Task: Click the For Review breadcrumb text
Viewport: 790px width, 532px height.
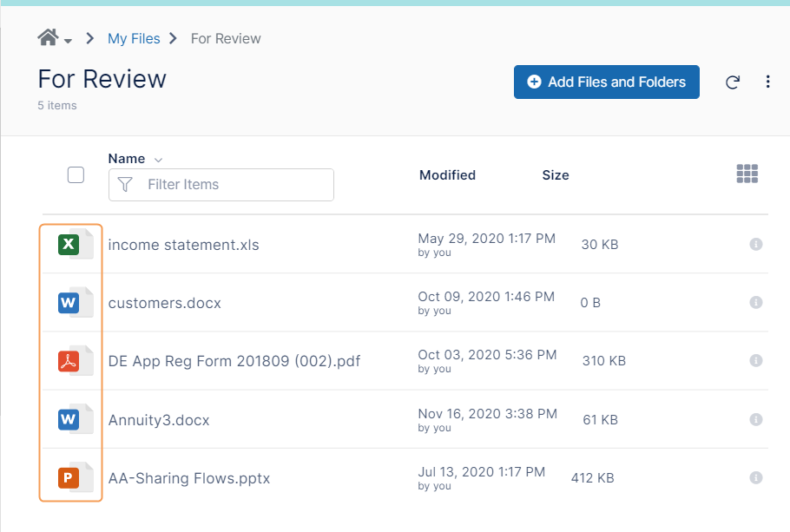Action: coord(226,39)
